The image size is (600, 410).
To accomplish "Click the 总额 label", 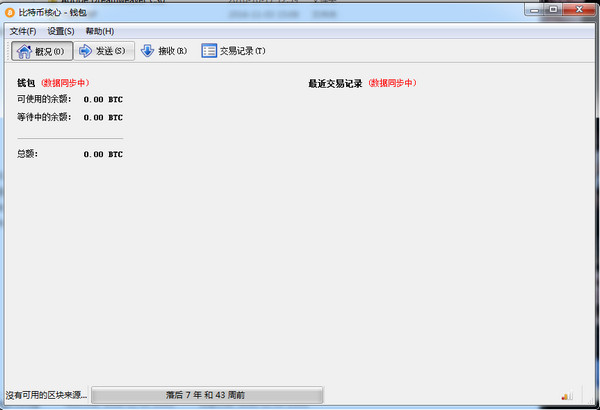I will point(27,154).
